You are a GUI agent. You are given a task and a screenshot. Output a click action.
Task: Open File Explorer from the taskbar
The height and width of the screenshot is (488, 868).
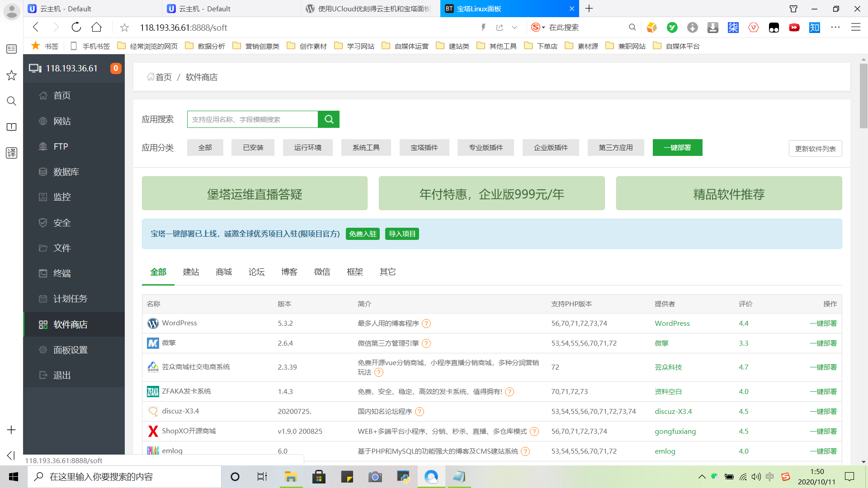click(290, 477)
